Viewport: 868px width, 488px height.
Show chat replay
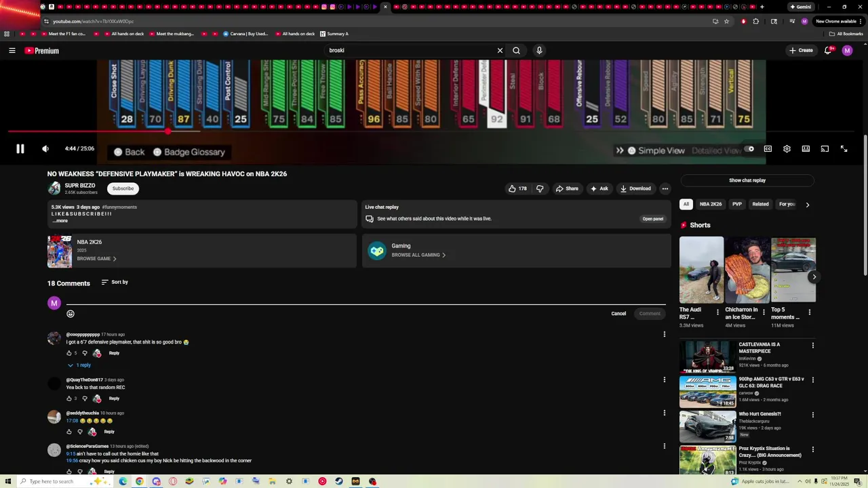[747, 180]
